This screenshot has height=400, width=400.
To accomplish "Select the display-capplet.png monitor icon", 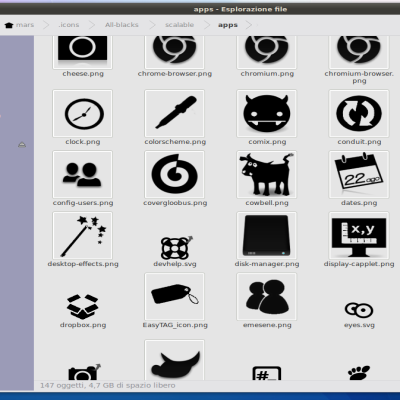I will tap(359, 235).
